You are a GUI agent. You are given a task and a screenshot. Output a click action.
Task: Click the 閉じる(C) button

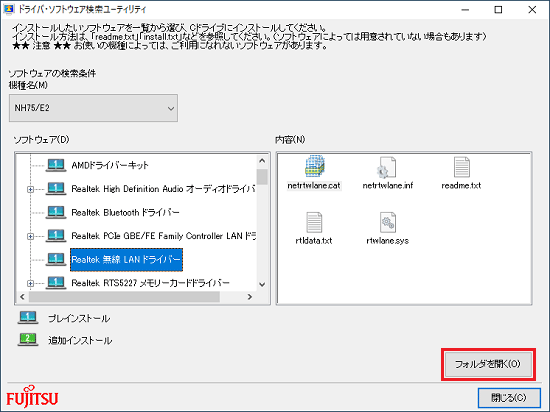[509, 398]
